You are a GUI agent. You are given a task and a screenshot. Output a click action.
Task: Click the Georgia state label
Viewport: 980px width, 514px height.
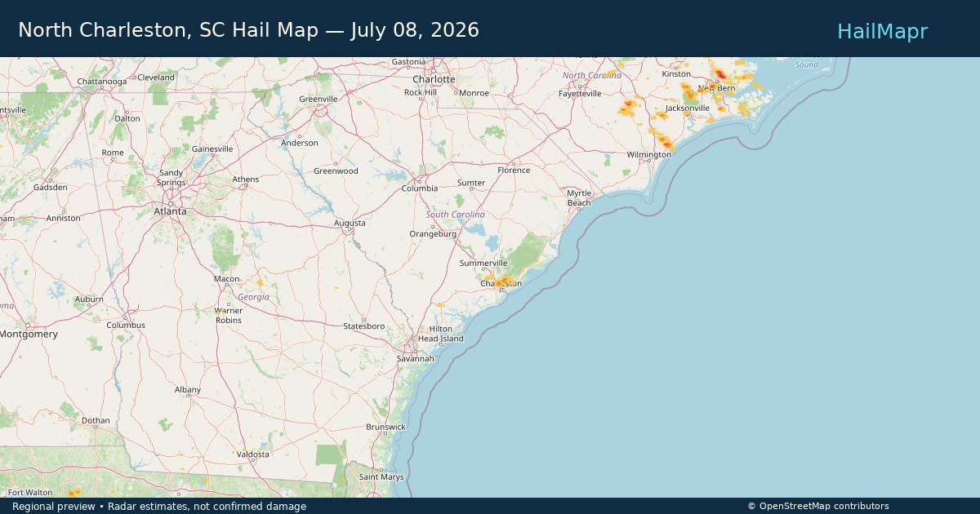pyautogui.click(x=253, y=298)
